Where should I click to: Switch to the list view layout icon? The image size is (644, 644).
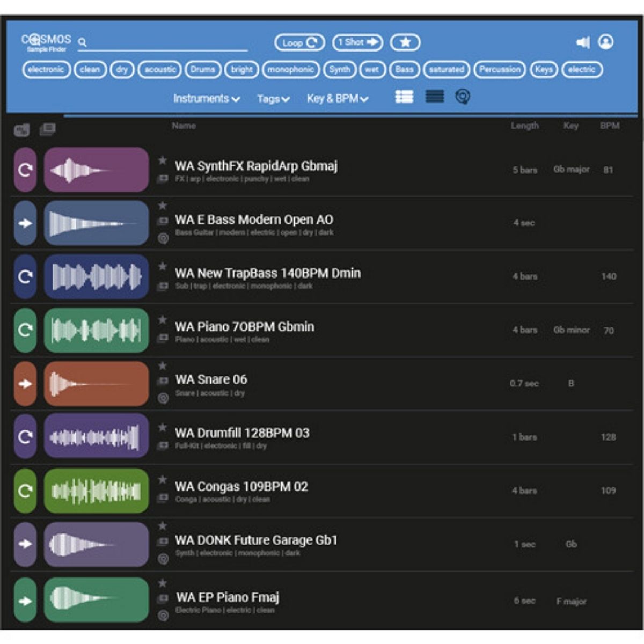click(435, 97)
